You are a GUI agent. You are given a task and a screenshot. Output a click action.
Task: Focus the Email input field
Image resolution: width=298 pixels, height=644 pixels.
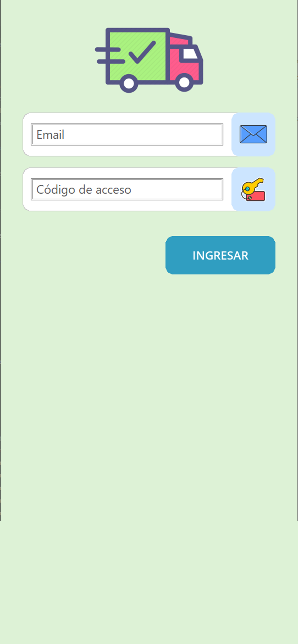[x=127, y=135]
